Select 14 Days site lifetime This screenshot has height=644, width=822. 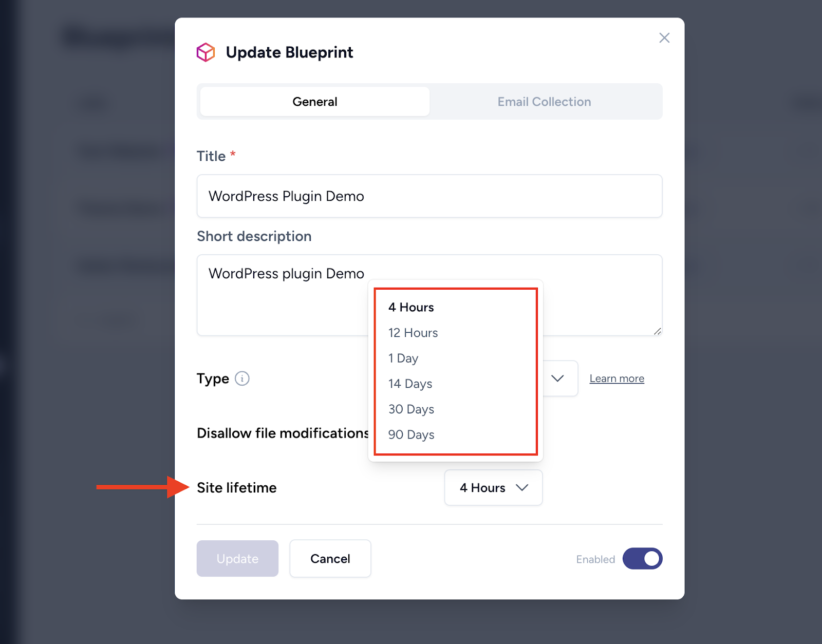(x=410, y=384)
